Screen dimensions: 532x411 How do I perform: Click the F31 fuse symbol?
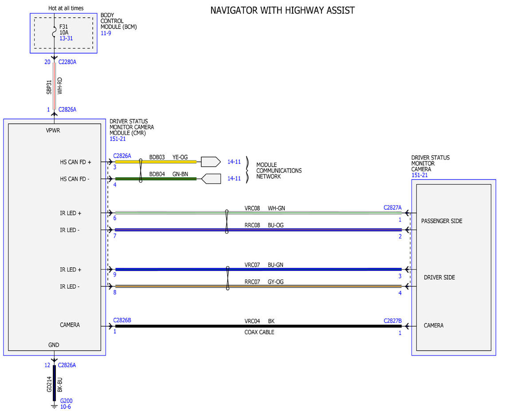click(x=54, y=33)
